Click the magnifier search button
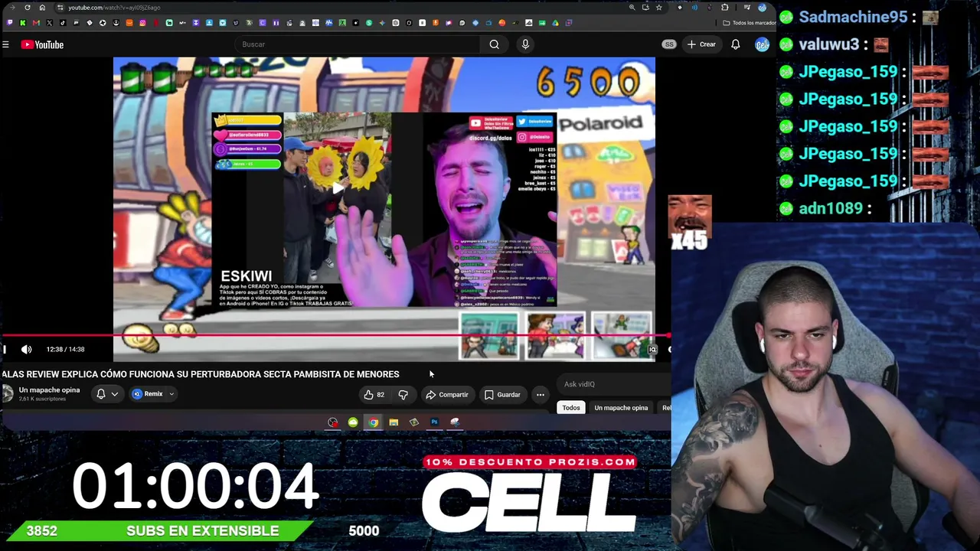Image resolution: width=980 pixels, height=551 pixels. coord(495,44)
